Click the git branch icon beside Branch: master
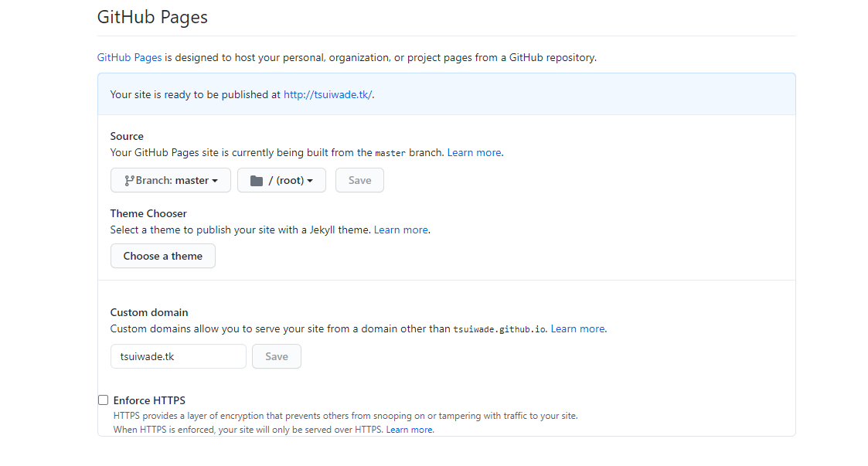The height and width of the screenshot is (466, 868). tap(129, 181)
